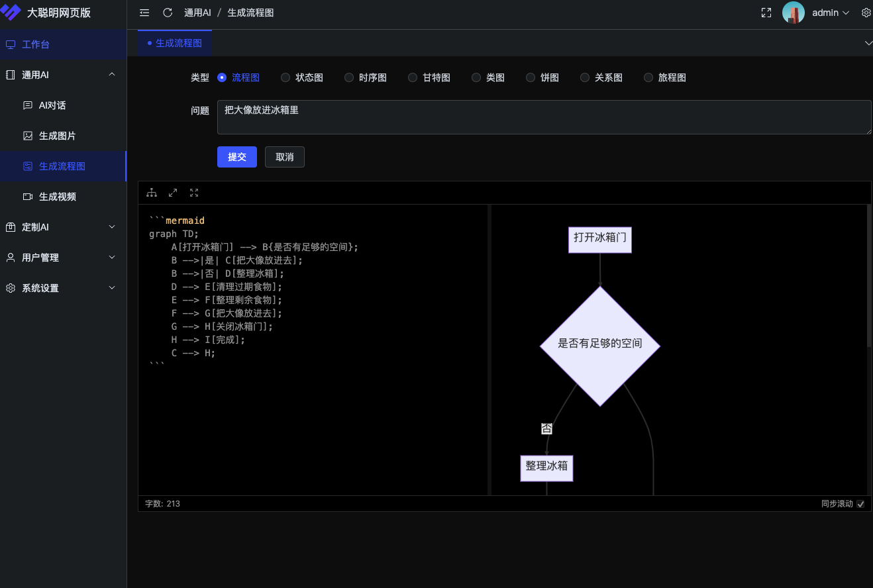Click the 字数: 213 status text

click(163, 504)
